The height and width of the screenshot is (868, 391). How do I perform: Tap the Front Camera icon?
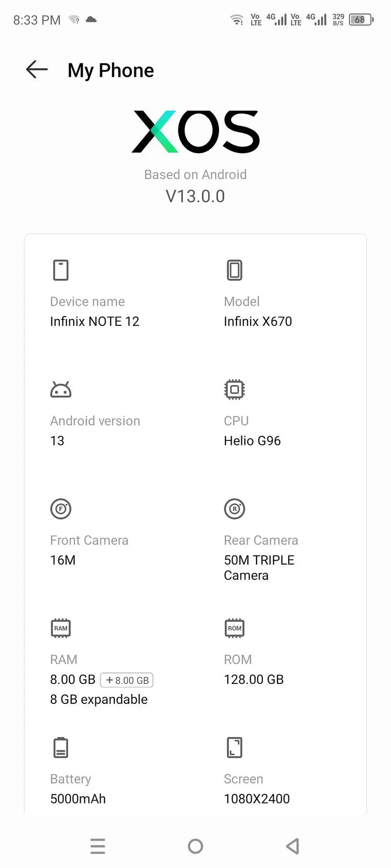tap(61, 509)
